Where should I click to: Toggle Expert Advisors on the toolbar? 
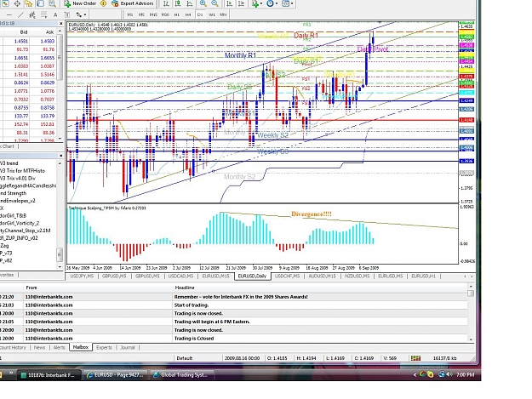click(132, 3)
